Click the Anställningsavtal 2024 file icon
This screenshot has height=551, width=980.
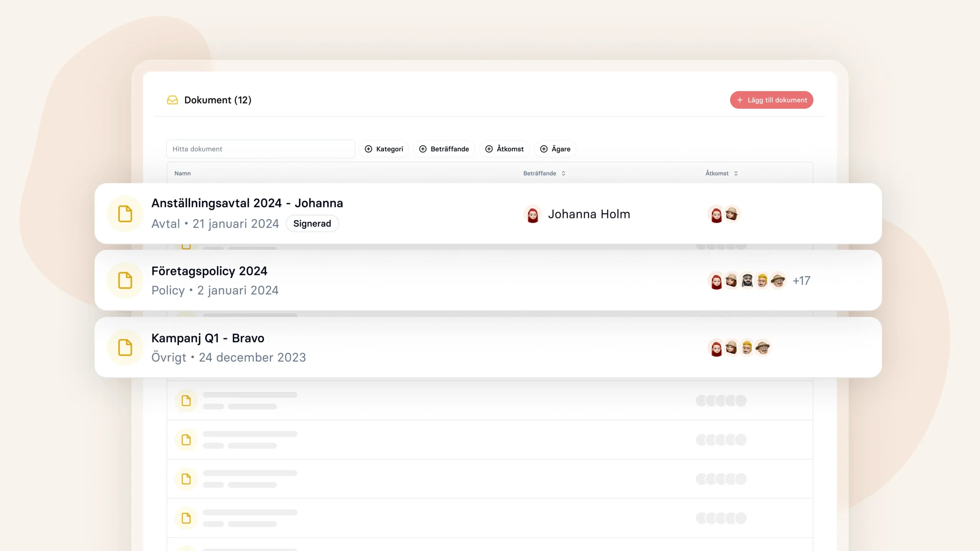(x=125, y=214)
